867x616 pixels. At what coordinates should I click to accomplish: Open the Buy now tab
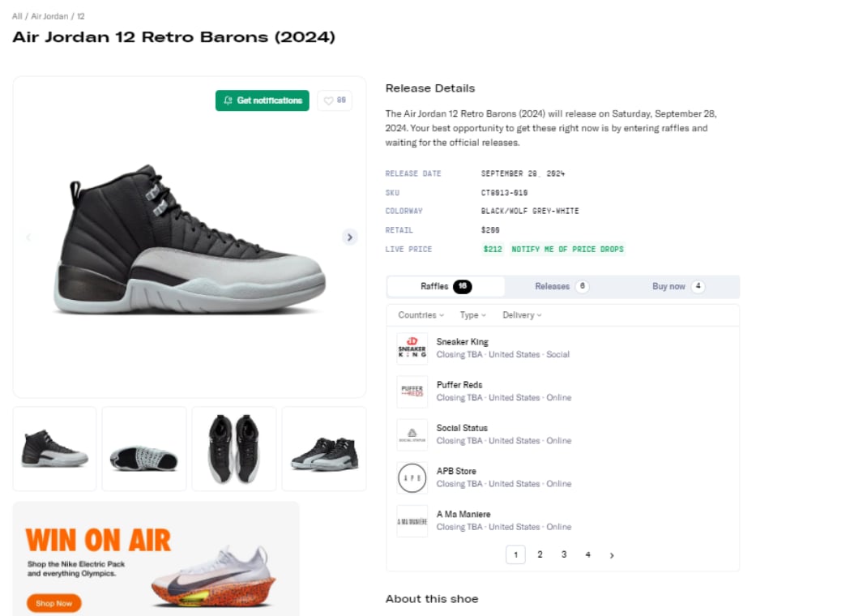[x=678, y=286]
